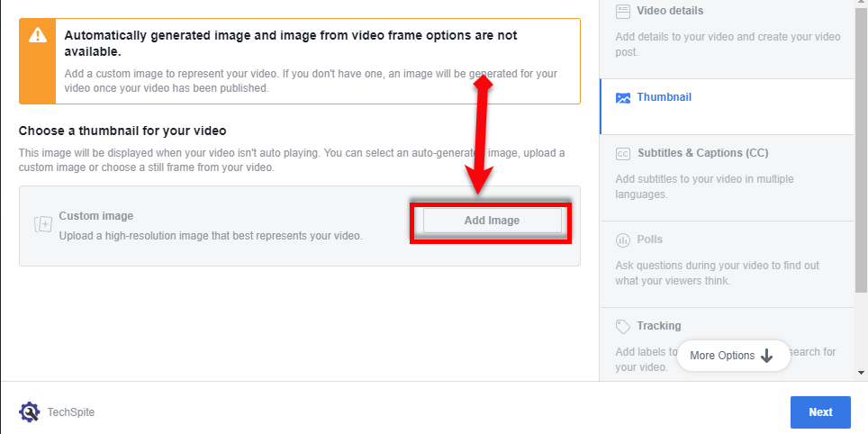
Task: Open the Video details section title
Action: coord(670,11)
